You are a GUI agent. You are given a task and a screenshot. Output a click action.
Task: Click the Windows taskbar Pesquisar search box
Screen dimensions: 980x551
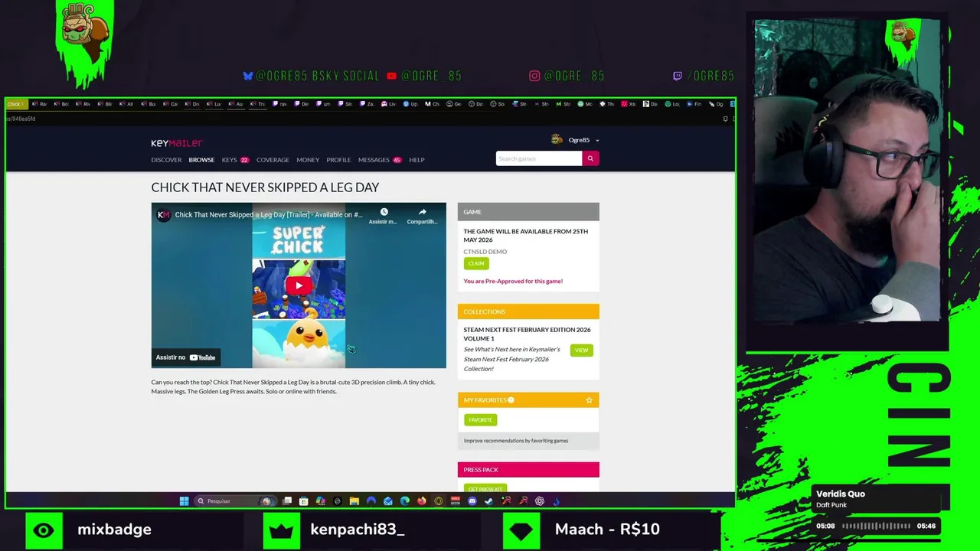click(236, 501)
